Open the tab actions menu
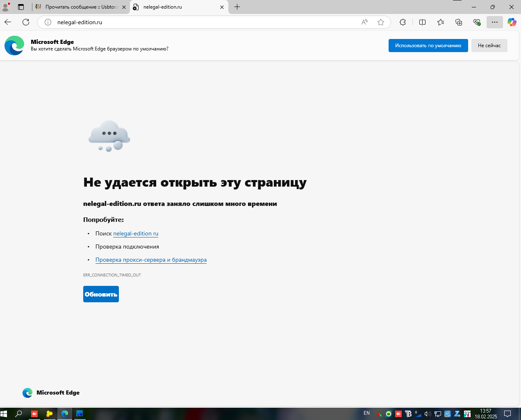Image resolution: width=521 pixels, height=420 pixels. coord(21,7)
